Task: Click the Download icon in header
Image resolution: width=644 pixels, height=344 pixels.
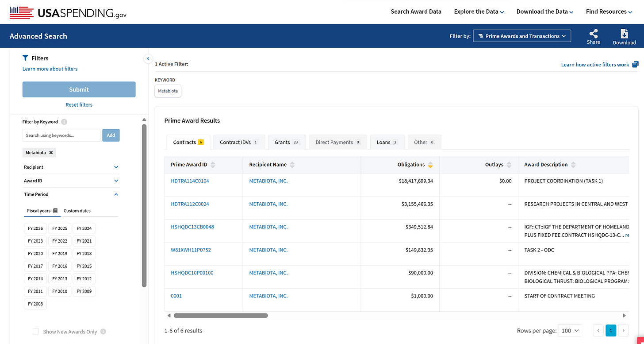Action: [624, 34]
